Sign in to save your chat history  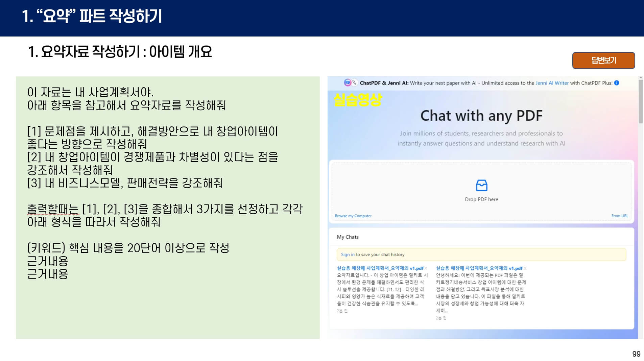tap(348, 254)
